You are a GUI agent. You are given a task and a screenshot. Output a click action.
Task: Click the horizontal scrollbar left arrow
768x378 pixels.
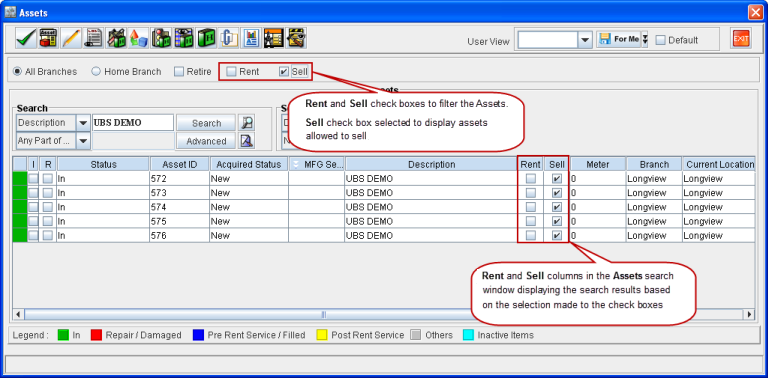(x=19, y=314)
